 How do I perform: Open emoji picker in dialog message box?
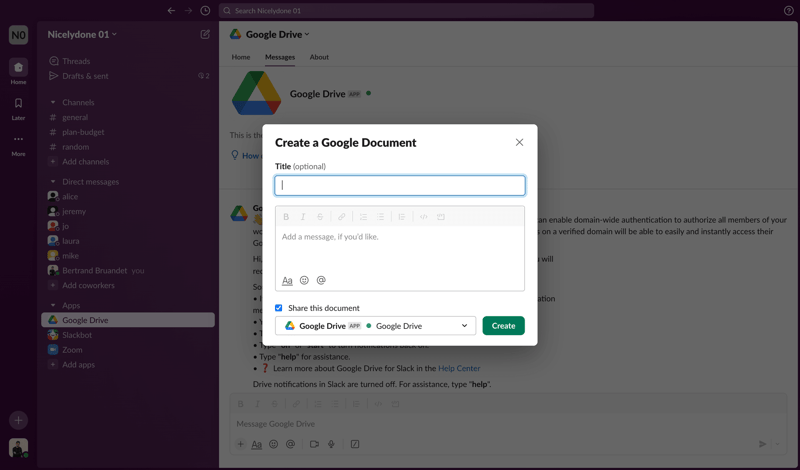[x=304, y=280]
